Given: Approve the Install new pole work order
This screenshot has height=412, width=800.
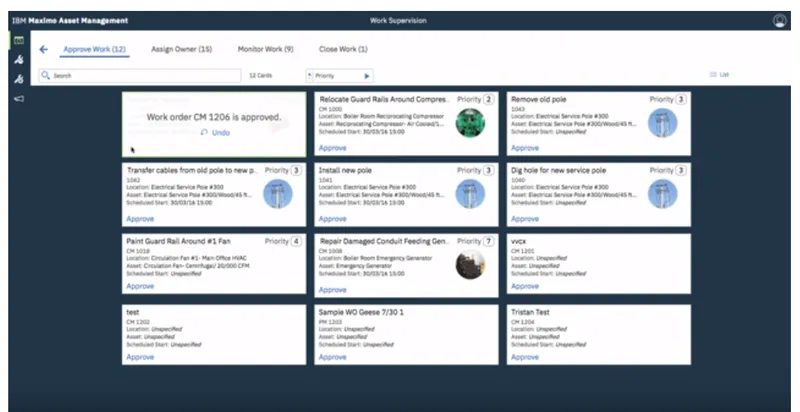Looking at the screenshot, I should [x=333, y=219].
